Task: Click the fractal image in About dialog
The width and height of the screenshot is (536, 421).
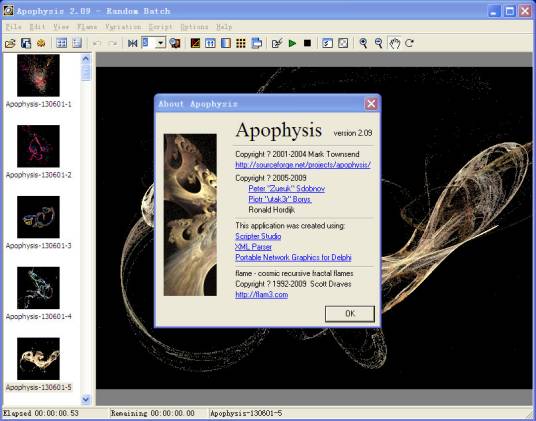Action: tap(190, 215)
